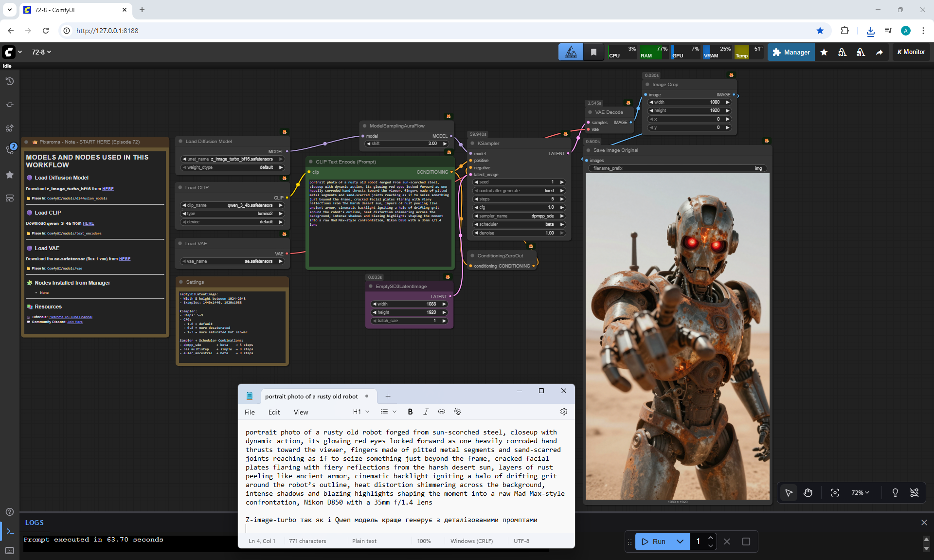
Task: Click the K Monitor button
Action: (x=911, y=52)
